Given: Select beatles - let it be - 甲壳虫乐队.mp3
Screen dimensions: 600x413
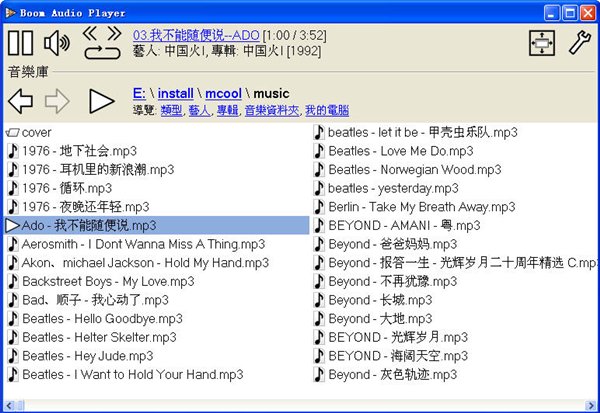Looking at the screenshot, I should coord(416,132).
